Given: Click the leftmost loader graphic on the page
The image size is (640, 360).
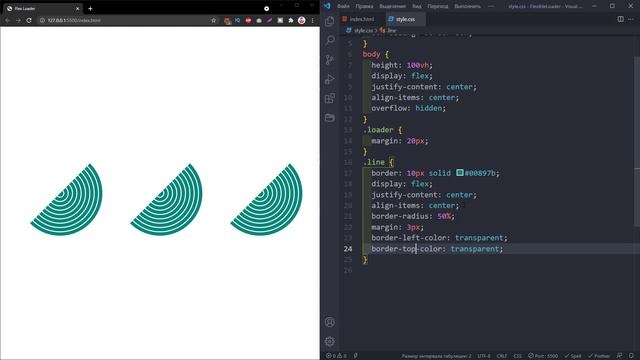Looking at the screenshot, I should coord(67,200).
